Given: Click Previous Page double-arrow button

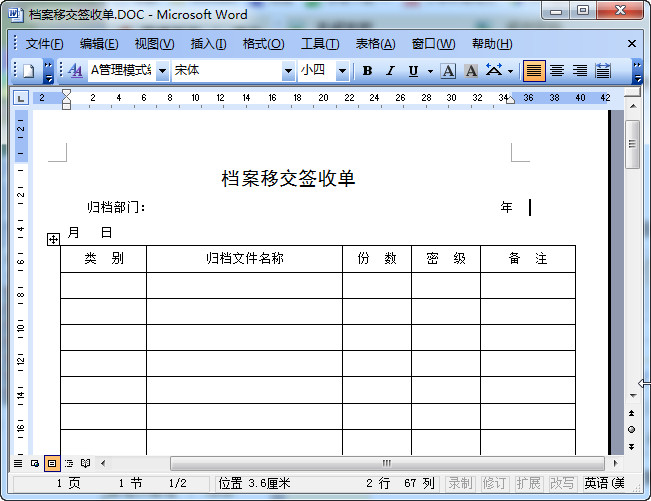Looking at the screenshot, I should point(631,413).
